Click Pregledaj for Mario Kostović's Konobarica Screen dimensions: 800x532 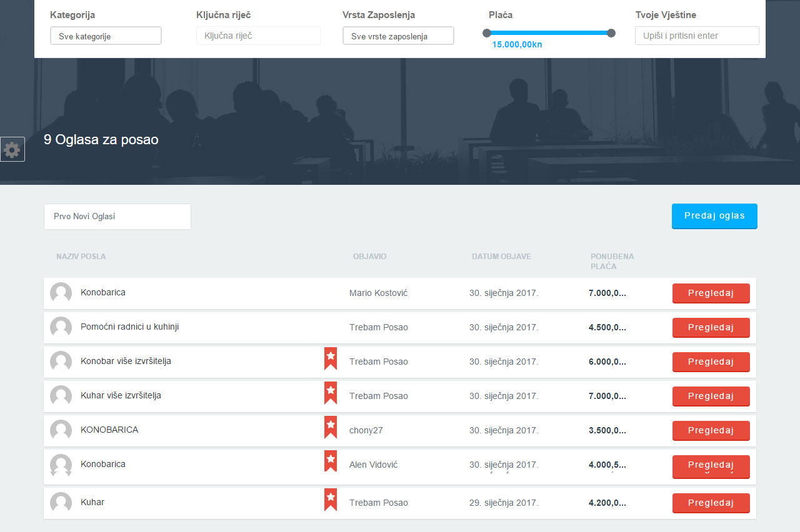[711, 293]
